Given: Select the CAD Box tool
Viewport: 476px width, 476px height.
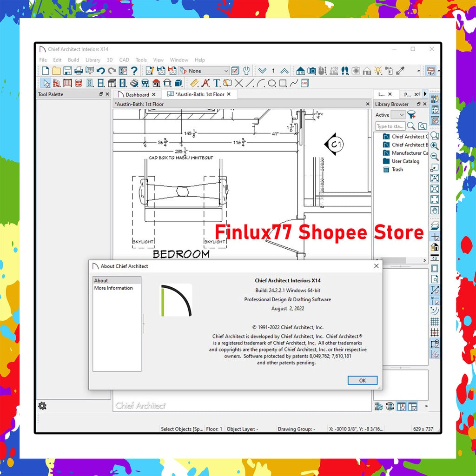Looking at the screenshot, I should coord(283,84).
